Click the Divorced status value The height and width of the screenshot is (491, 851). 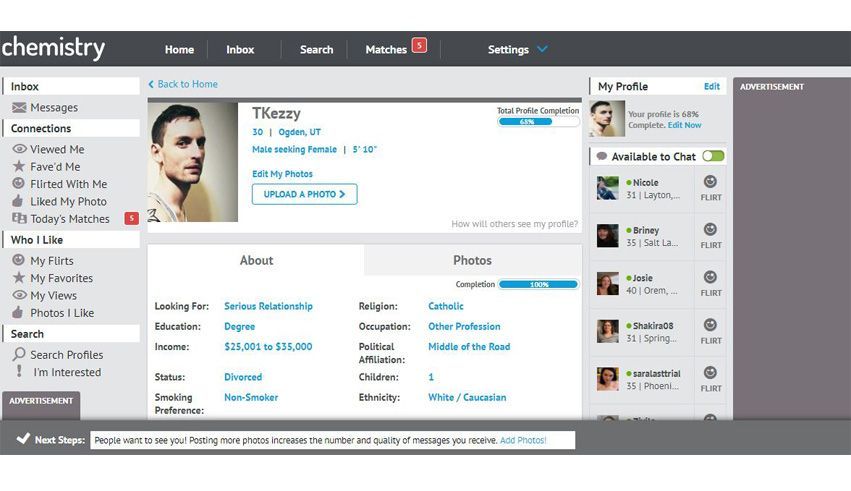243,377
